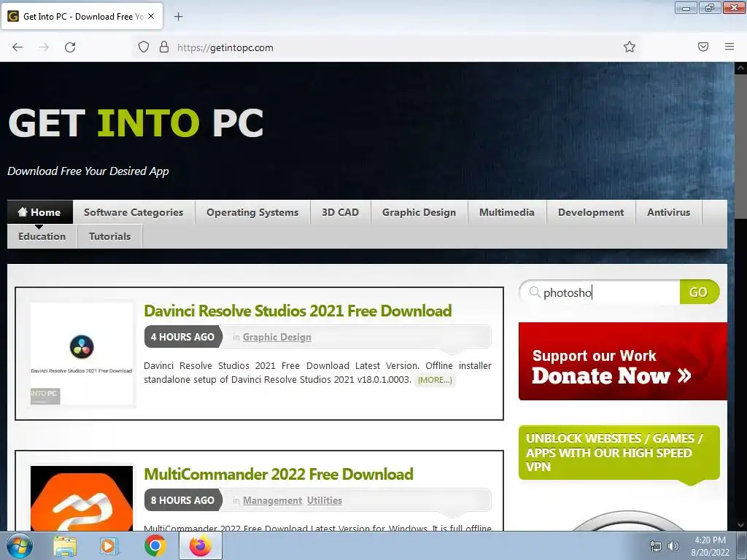Open the Software Categories menu
Viewport: 747px width, 560px height.
pos(133,212)
